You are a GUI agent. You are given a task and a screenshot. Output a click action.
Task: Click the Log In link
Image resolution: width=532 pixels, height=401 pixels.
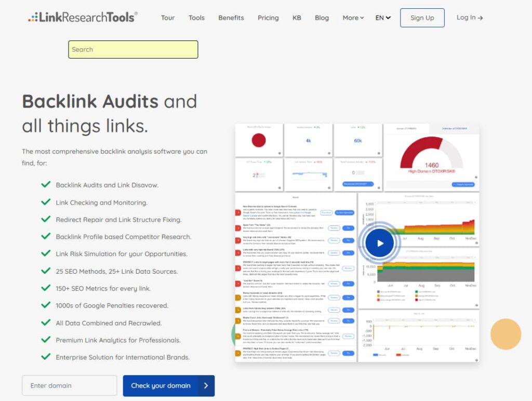coord(470,18)
